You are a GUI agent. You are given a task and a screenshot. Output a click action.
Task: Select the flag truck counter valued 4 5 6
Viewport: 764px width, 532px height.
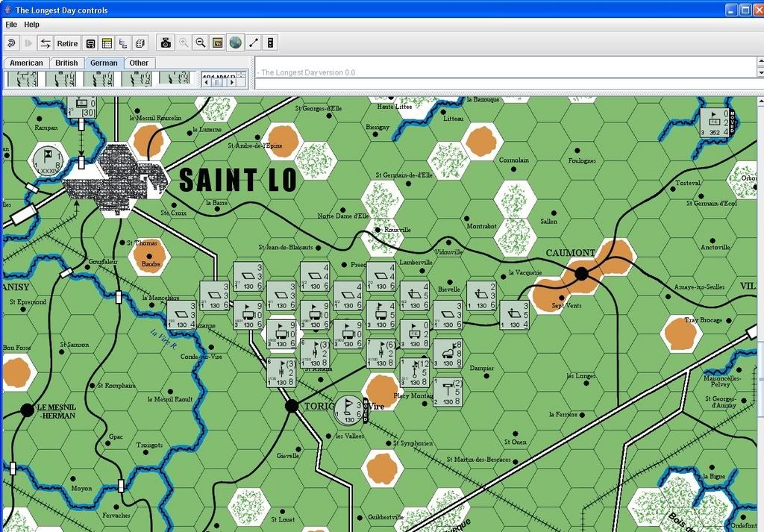pos(381,315)
